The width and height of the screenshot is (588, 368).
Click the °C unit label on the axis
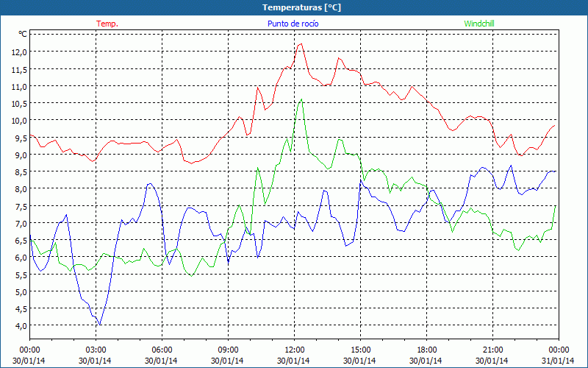tap(23, 34)
